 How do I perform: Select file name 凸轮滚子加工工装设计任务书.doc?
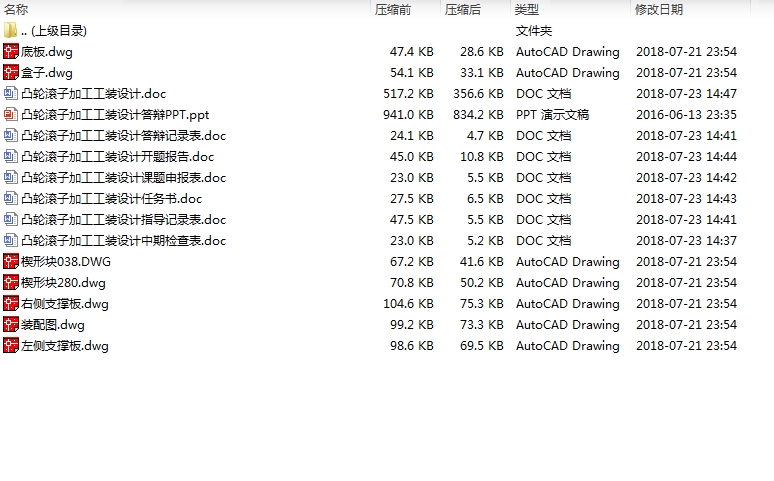click(112, 199)
